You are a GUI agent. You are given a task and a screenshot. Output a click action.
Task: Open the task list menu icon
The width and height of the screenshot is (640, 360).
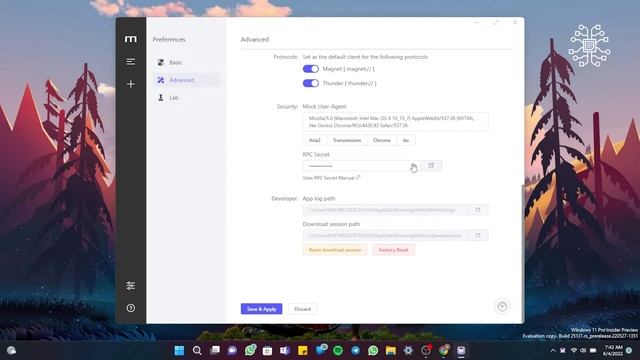[131, 62]
